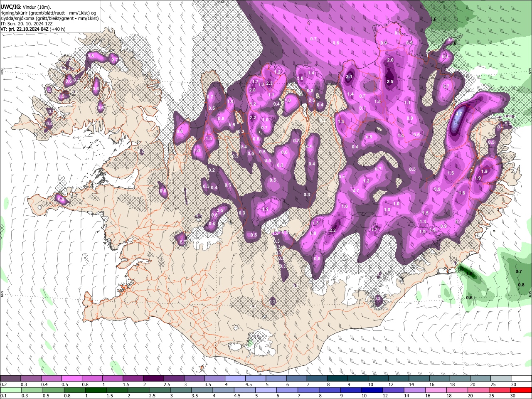Click the dark grey-purple 0.2 mm snow swatch
Screen dimensions: 532x399
(10, 379)
